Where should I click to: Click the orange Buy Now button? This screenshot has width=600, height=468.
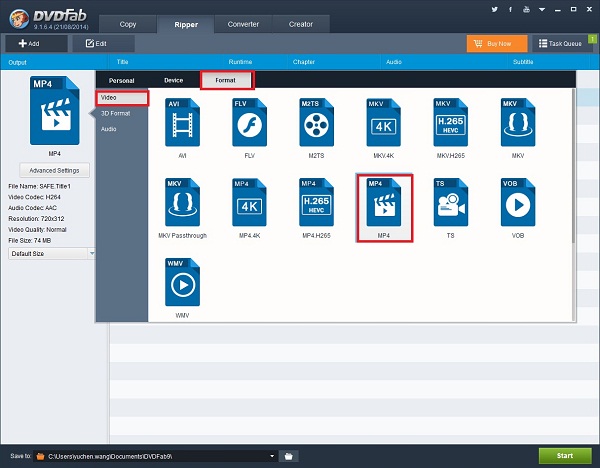[497, 43]
